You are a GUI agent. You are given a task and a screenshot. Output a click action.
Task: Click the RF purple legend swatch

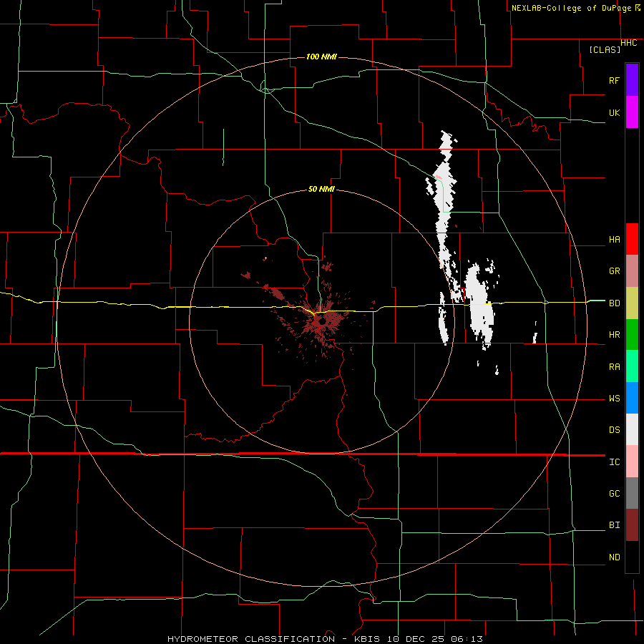tap(632, 80)
